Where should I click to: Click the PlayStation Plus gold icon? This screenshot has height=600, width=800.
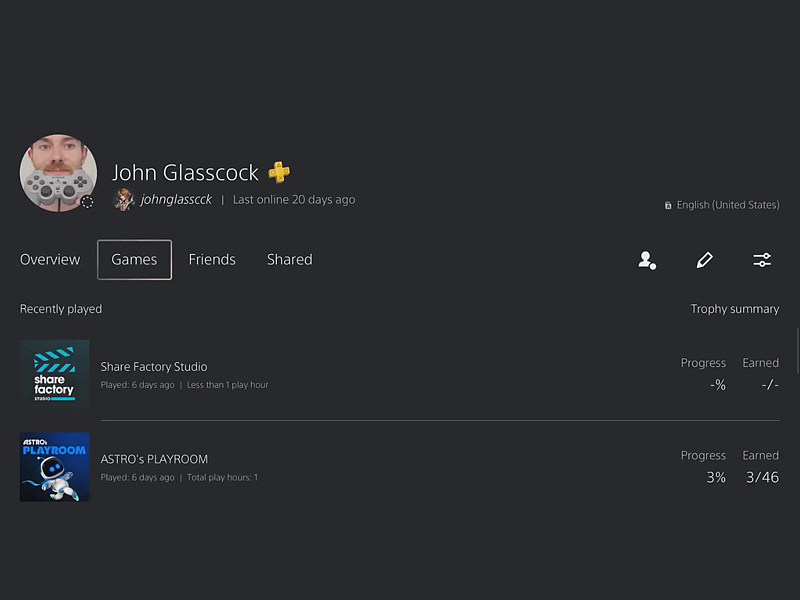tap(279, 172)
